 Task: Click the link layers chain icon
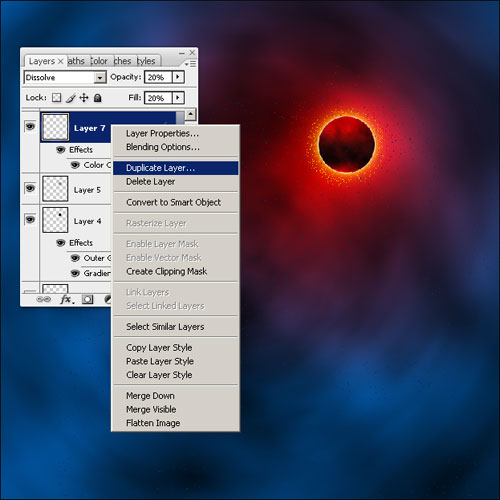coord(44,299)
